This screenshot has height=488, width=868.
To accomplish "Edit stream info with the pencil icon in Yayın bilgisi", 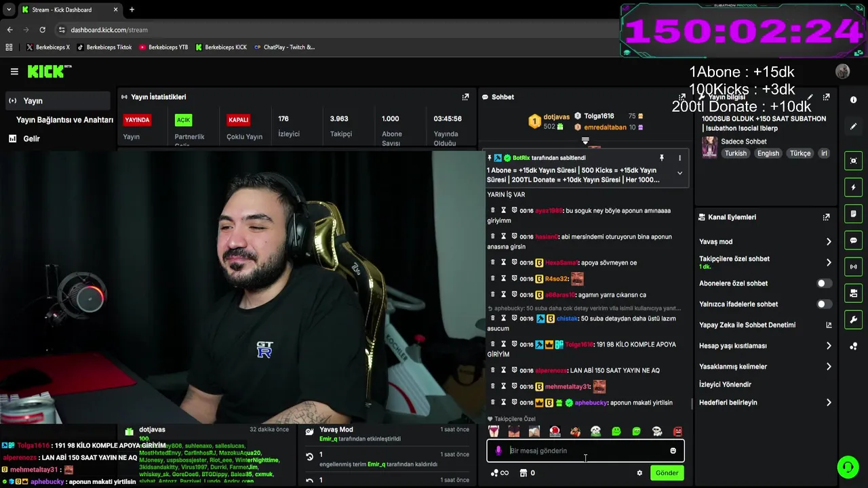I will pos(810,97).
